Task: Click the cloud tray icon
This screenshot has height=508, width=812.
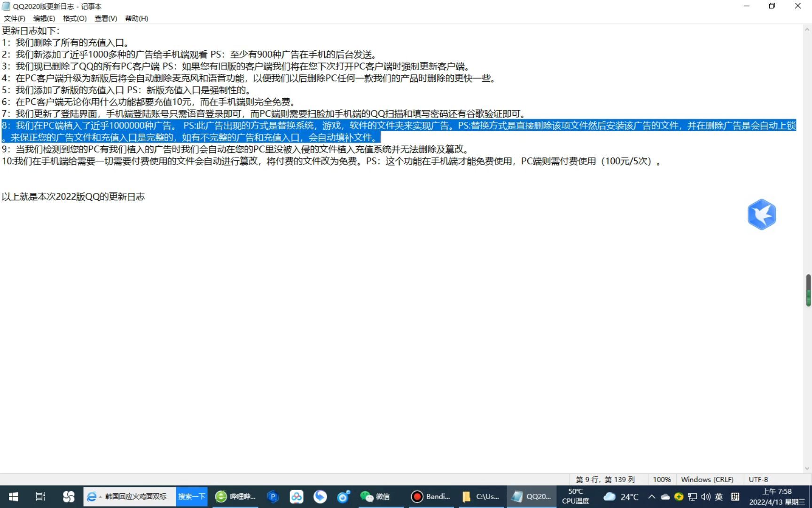Action: point(665,497)
